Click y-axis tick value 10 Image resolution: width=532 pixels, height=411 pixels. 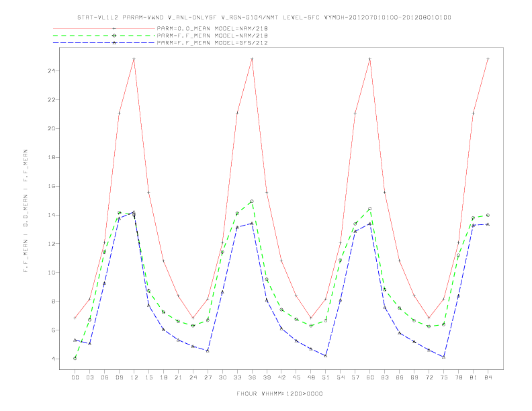52,272
